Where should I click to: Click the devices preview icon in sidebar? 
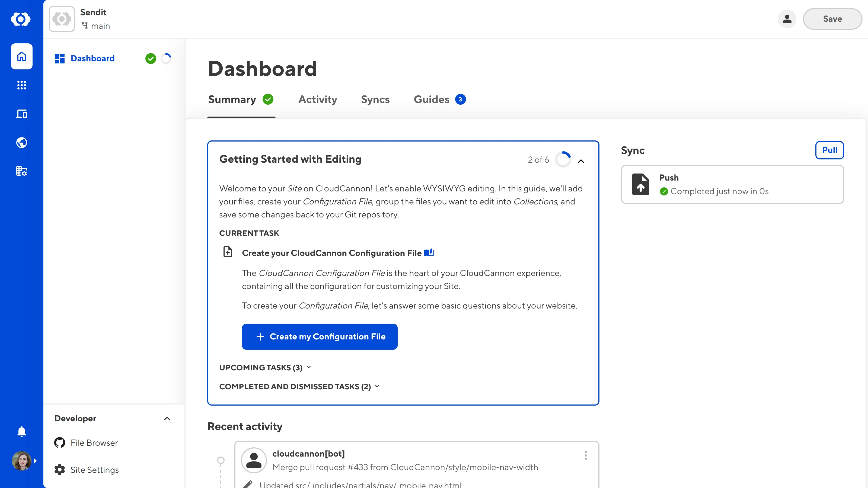[21, 114]
